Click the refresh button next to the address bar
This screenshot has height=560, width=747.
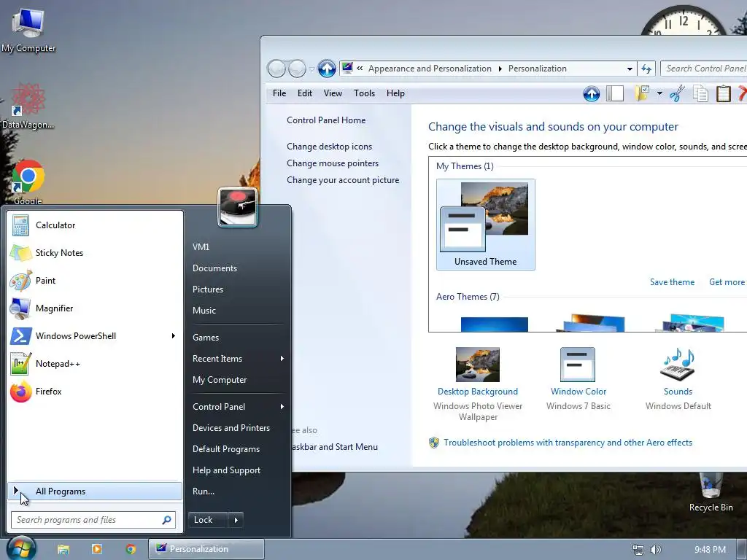[x=646, y=69]
